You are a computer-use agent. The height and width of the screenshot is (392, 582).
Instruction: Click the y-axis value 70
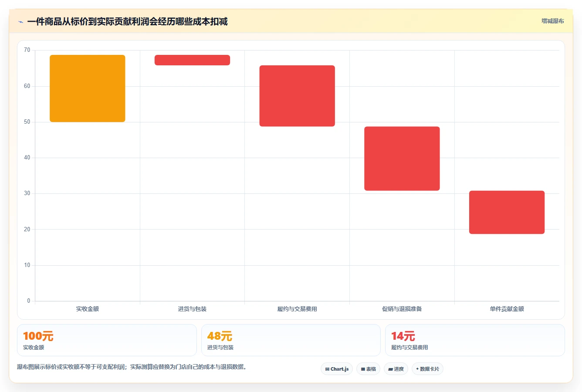click(27, 50)
